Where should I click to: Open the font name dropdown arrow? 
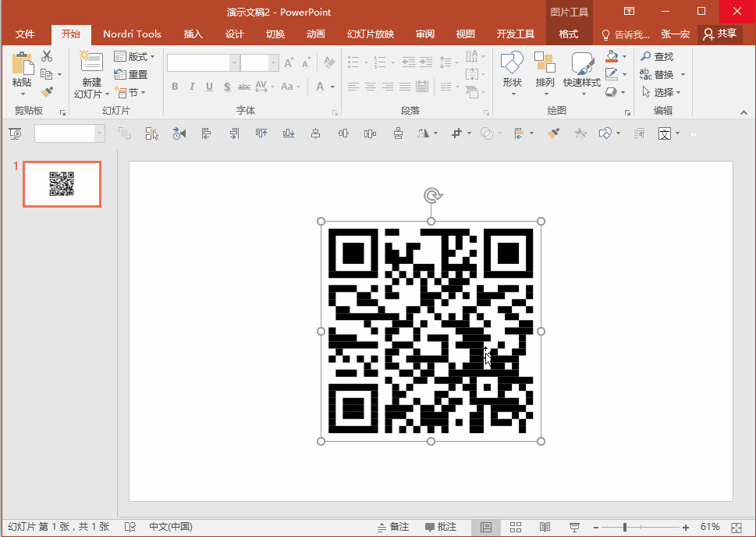(x=234, y=62)
